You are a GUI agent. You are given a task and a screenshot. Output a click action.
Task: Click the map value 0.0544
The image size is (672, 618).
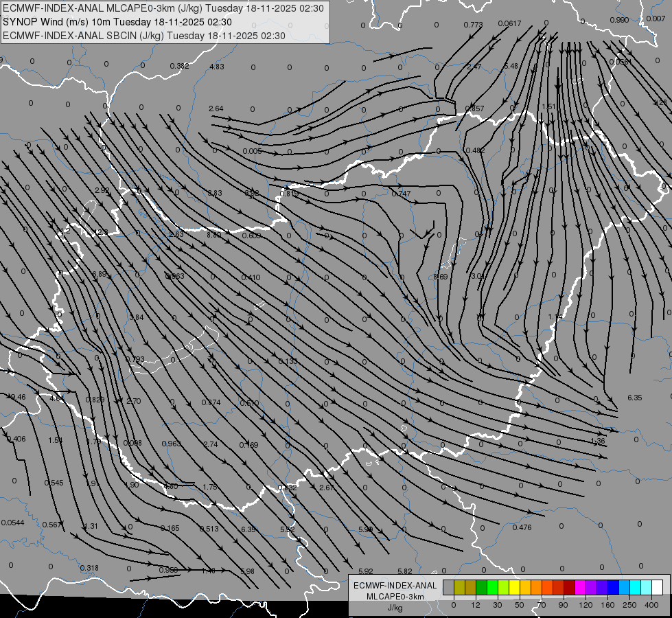13,523
